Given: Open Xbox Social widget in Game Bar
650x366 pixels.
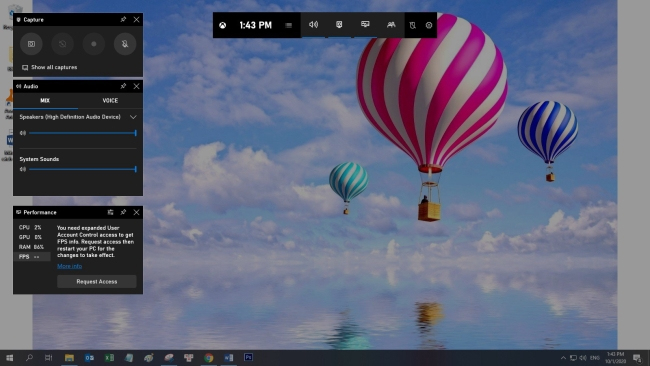Looking at the screenshot, I should click(x=391, y=25).
